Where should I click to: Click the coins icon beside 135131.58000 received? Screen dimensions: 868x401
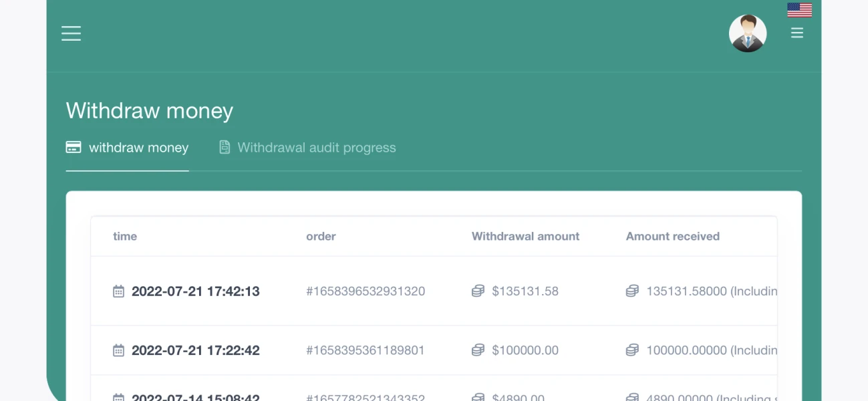(632, 291)
